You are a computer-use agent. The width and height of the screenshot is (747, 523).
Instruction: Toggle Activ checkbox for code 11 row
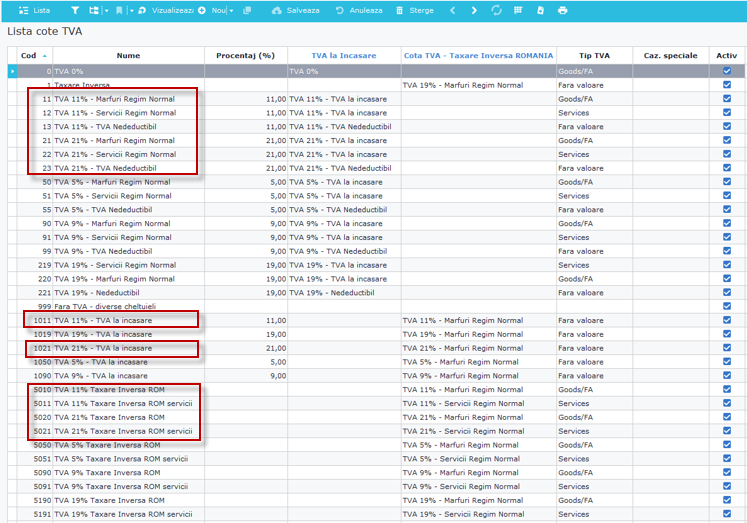click(x=727, y=99)
